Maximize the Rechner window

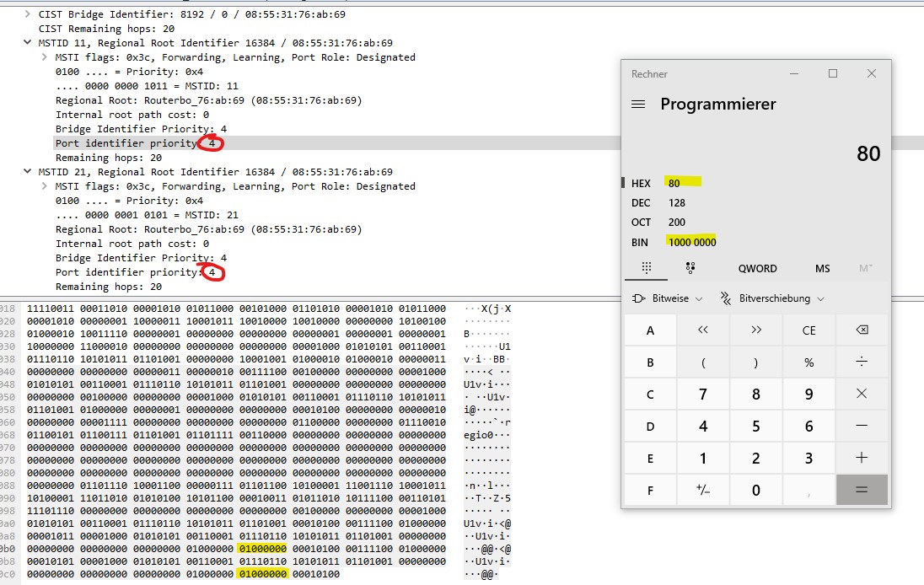[833, 73]
